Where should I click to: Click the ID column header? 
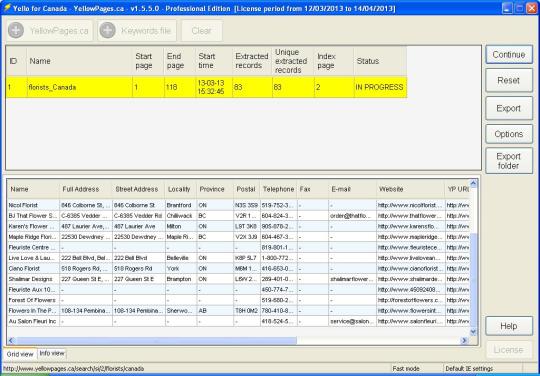(16, 61)
